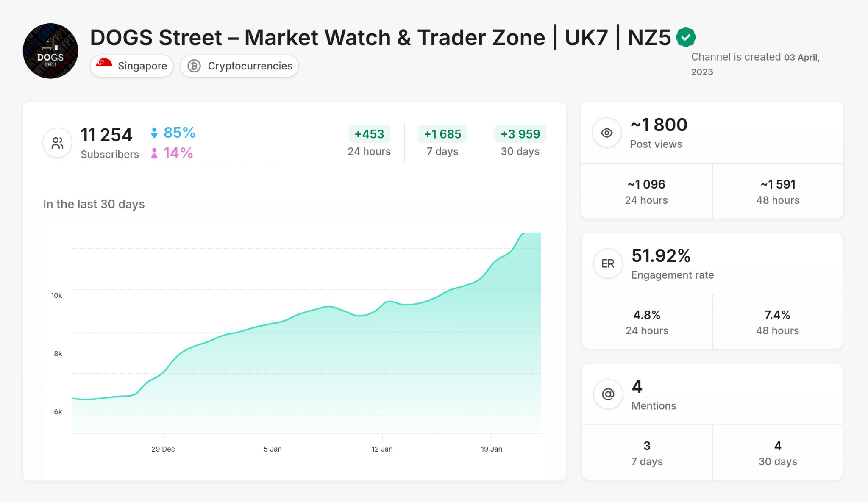This screenshot has height=502, width=868.
Task: Click the verified checkmark badge
Action: pyautogui.click(x=686, y=37)
